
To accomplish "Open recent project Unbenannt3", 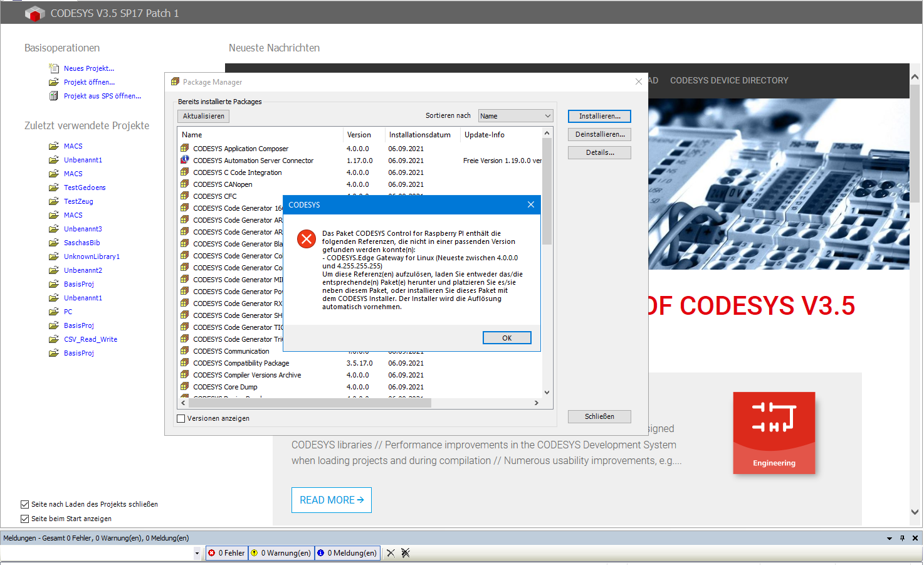I will pyautogui.click(x=83, y=229).
